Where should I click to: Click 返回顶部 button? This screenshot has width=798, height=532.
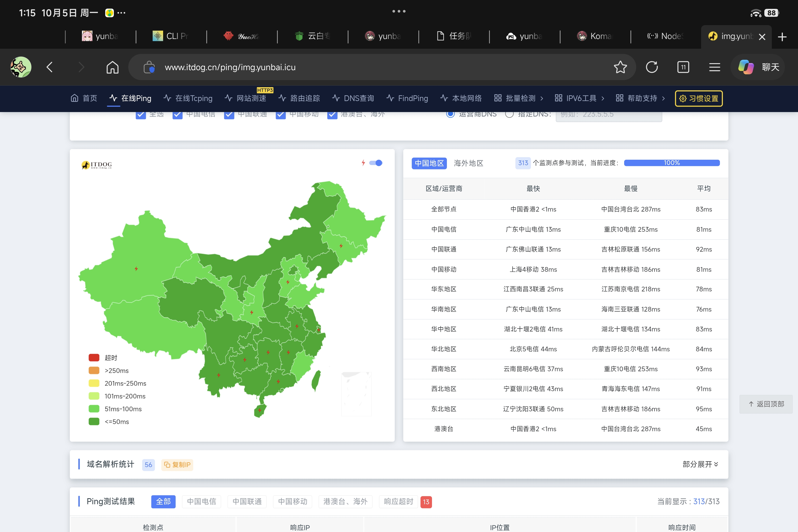pyautogui.click(x=766, y=404)
